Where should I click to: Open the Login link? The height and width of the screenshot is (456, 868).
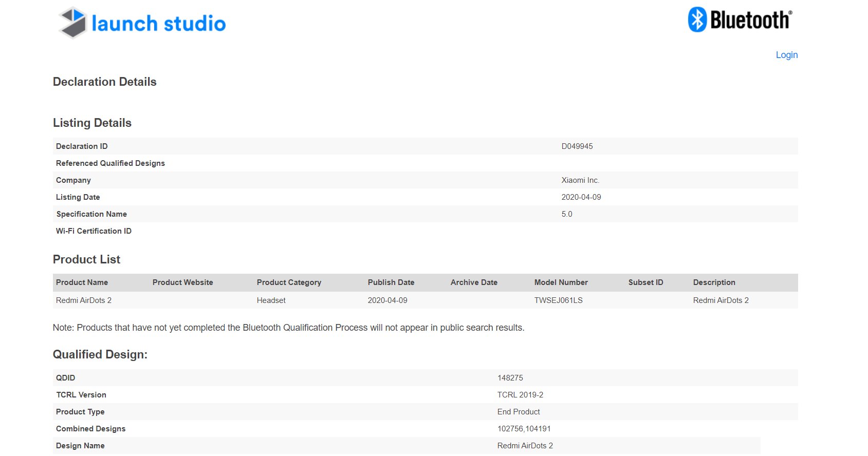click(786, 55)
